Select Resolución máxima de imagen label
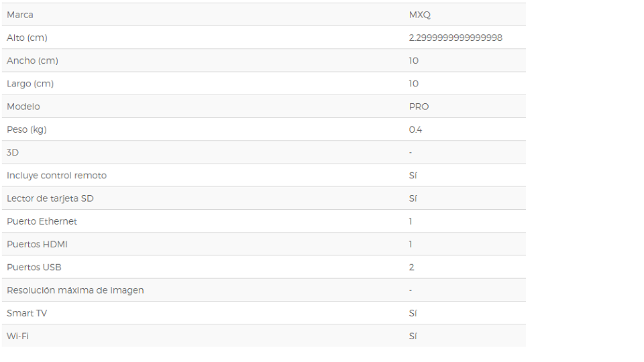The height and width of the screenshot is (362, 644). pos(75,290)
